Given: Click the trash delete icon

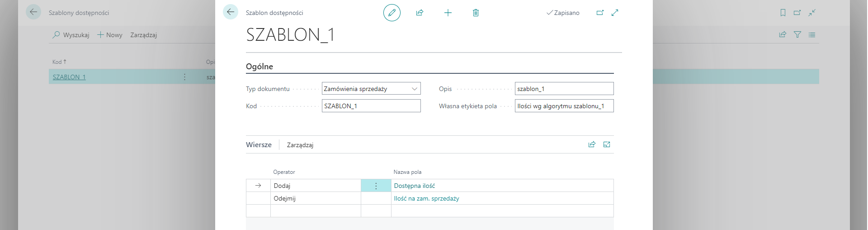Looking at the screenshot, I should (476, 13).
